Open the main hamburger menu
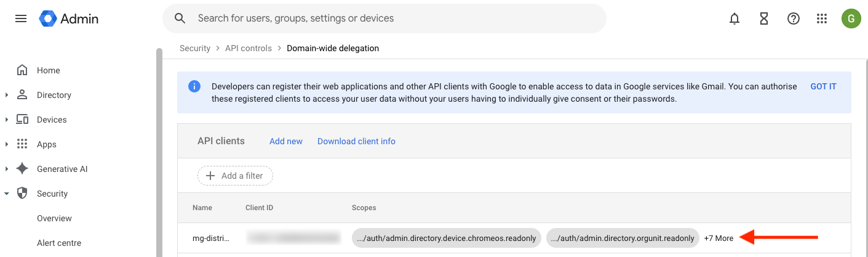This screenshot has width=868, height=257. click(x=21, y=18)
